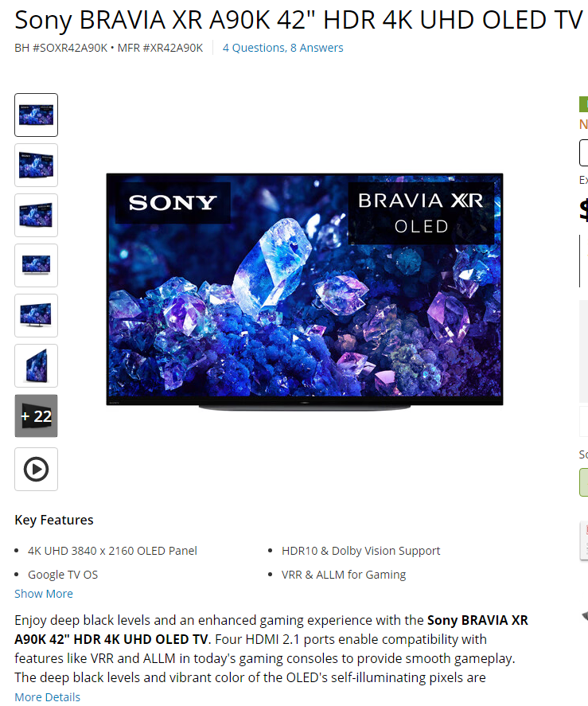Viewport: 588px width, 706px height.
Task: Click the BRAVIA XR OLED badge on image
Action: pyautogui.click(x=421, y=213)
